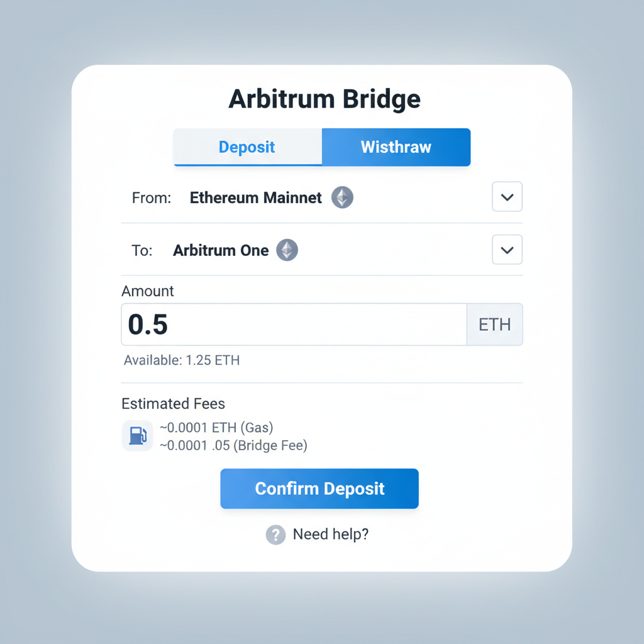This screenshot has width=644, height=644.
Task: Select the Ethereum Mainnet source network name
Action: [x=255, y=197]
